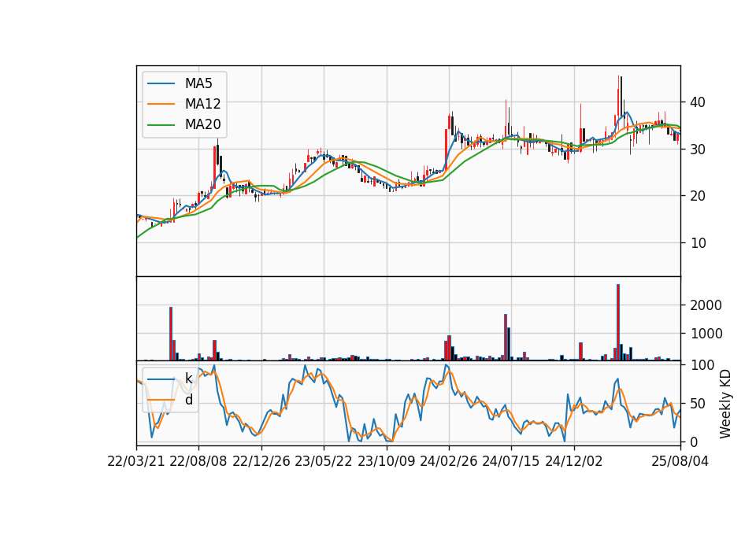The height and width of the screenshot is (543, 756).
Task: Click the highest candlestick wick above 45
Action: (x=619, y=83)
